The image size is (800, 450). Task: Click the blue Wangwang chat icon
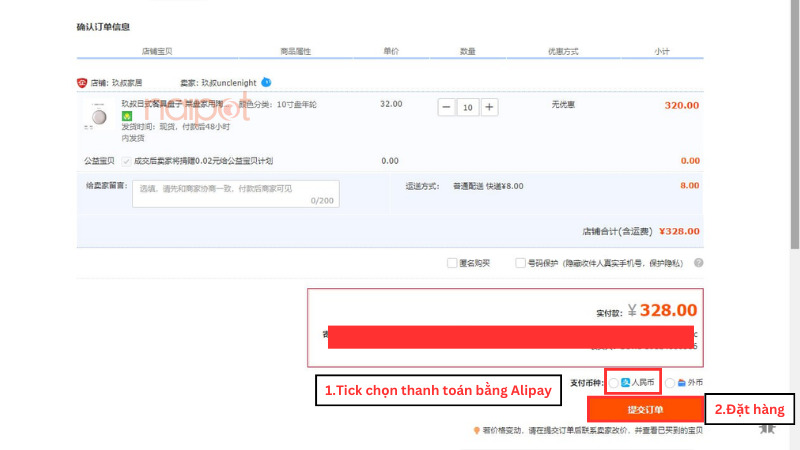pyautogui.click(x=266, y=82)
